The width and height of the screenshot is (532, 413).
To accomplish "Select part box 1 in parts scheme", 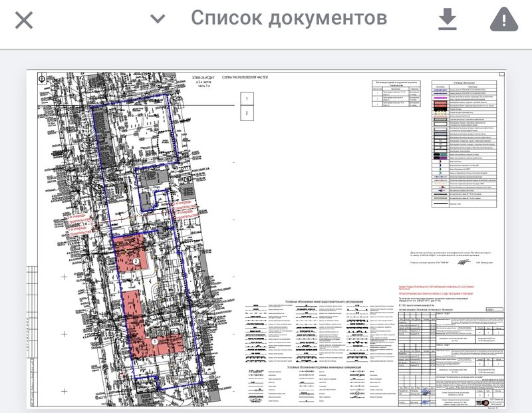I will coord(247,99).
